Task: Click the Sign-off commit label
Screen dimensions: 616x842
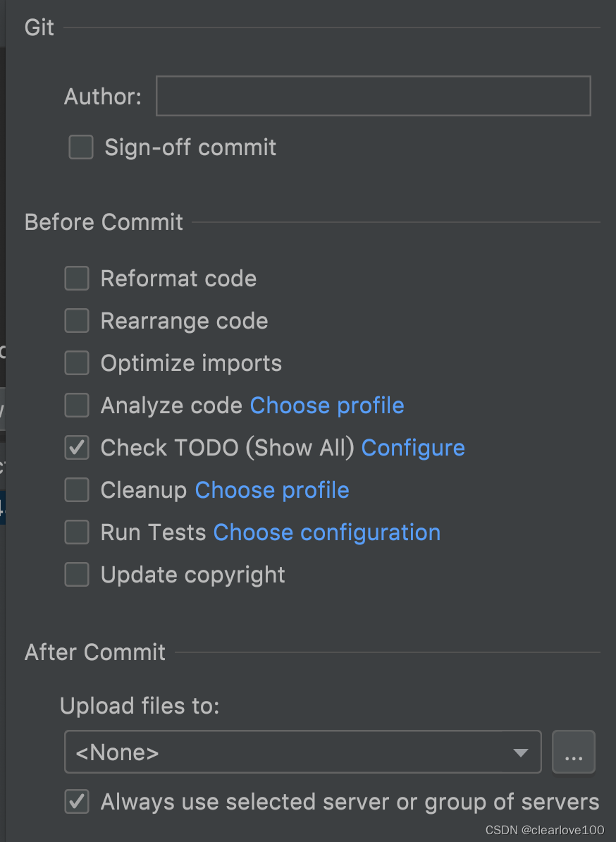Action: [190, 147]
